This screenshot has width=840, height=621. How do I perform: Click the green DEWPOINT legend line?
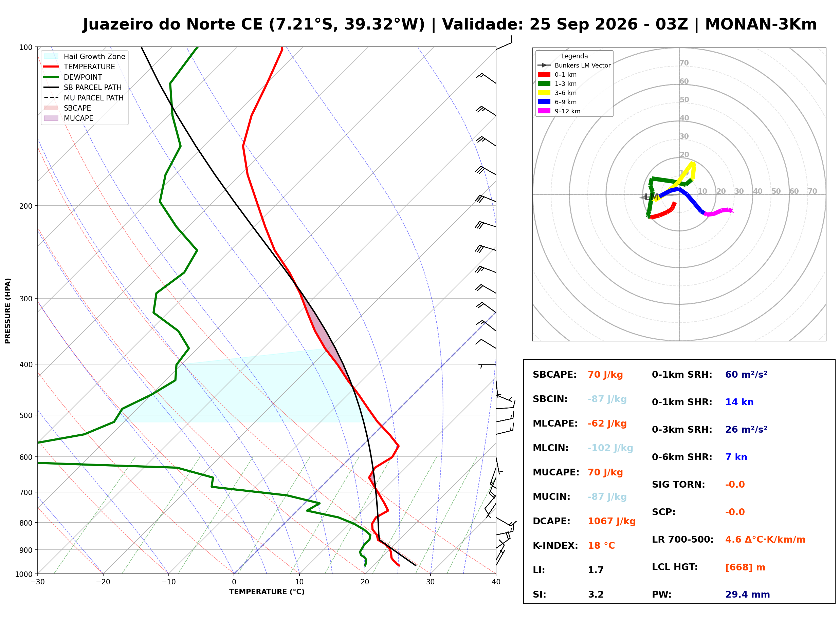(51, 77)
